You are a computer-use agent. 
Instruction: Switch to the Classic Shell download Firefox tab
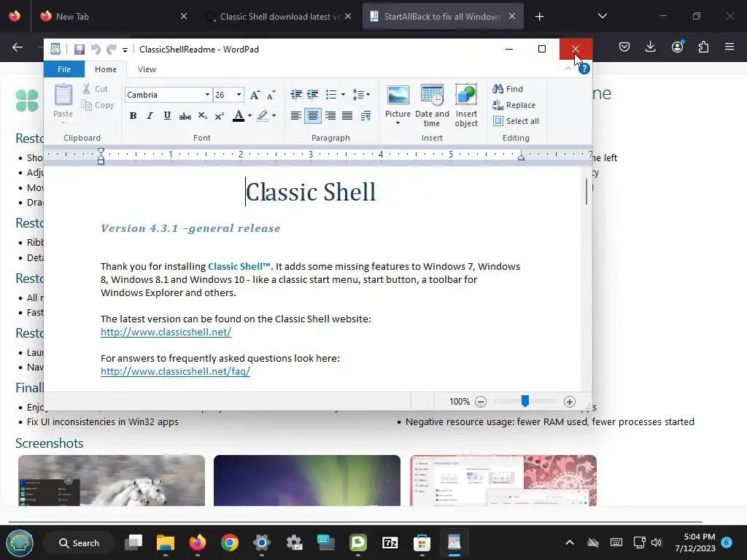pyautogui.click(x=280, y=16)
